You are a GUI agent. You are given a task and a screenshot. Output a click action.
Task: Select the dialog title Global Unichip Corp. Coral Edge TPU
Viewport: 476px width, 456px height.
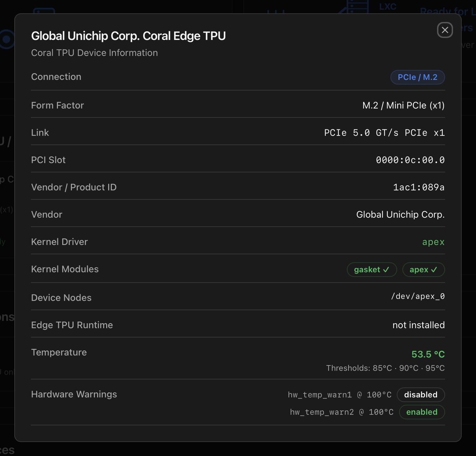[x=128, y=36]
